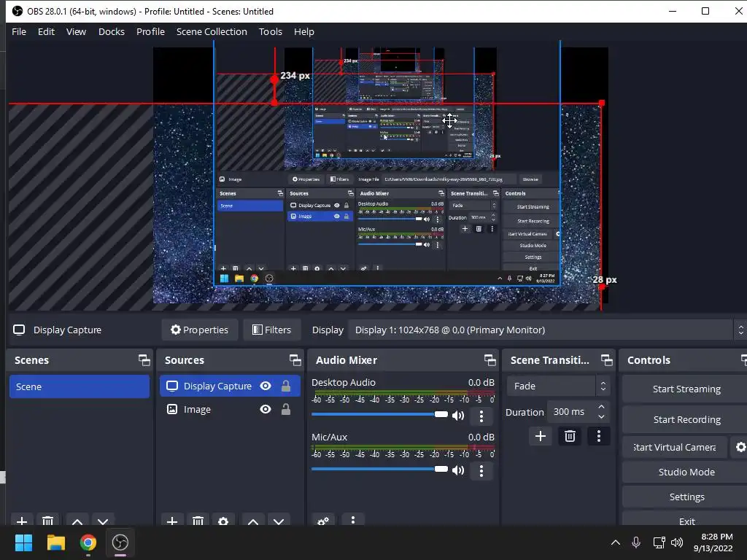Move the scene up
Screen dimensions: 747x560
pos(77,521)
